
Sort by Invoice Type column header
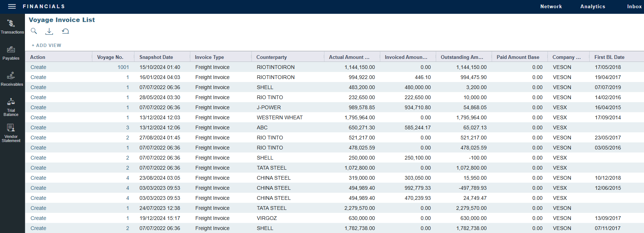pos(209,57)
